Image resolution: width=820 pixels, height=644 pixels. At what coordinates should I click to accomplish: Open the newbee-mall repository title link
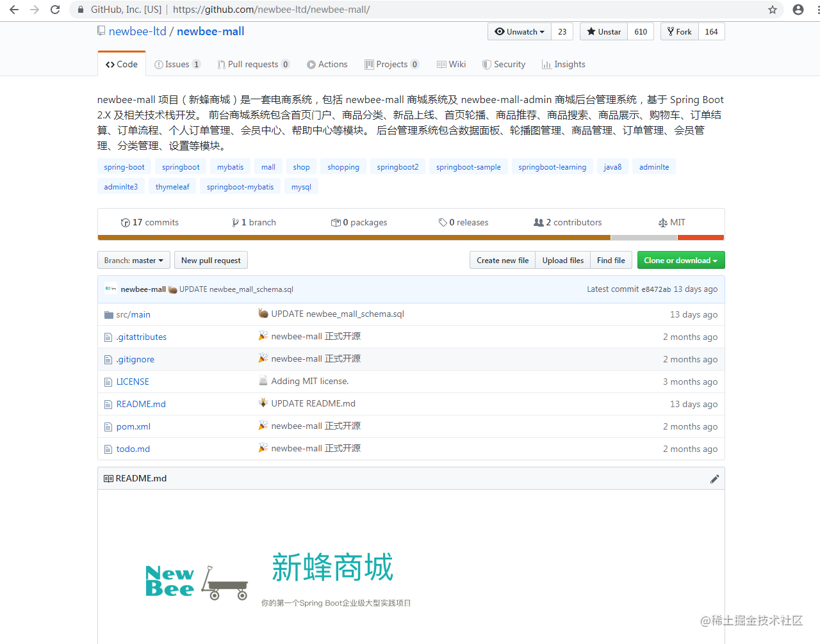(x=210, y=31)
